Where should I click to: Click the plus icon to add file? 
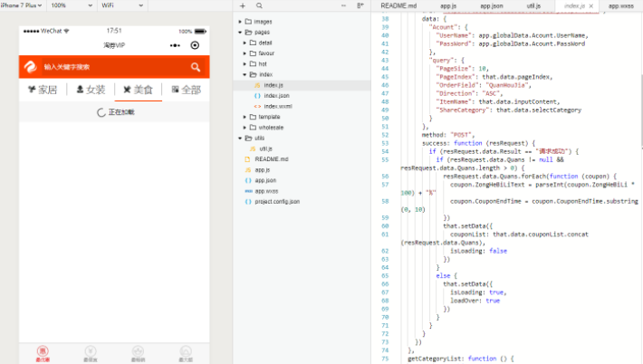243,5
